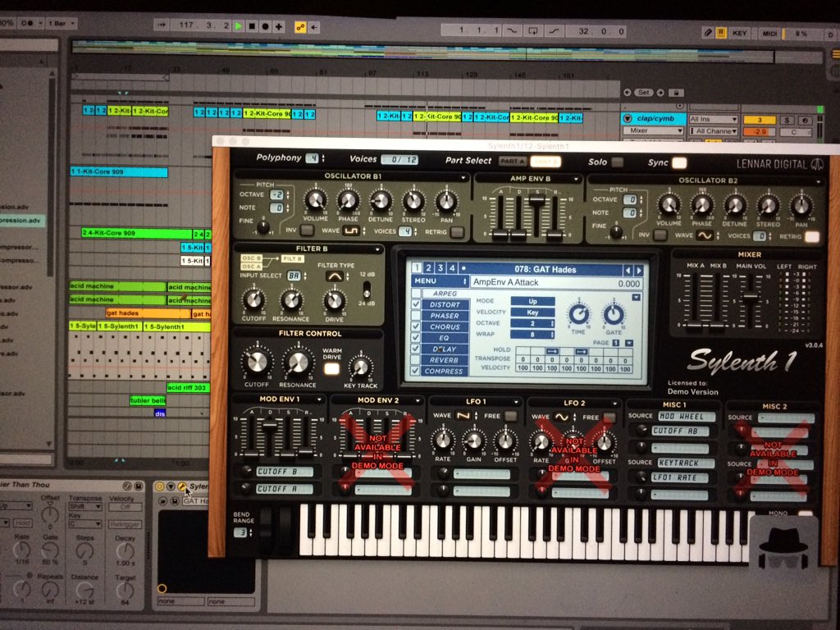Enable the MIDI map mode button

pos(769,33)
